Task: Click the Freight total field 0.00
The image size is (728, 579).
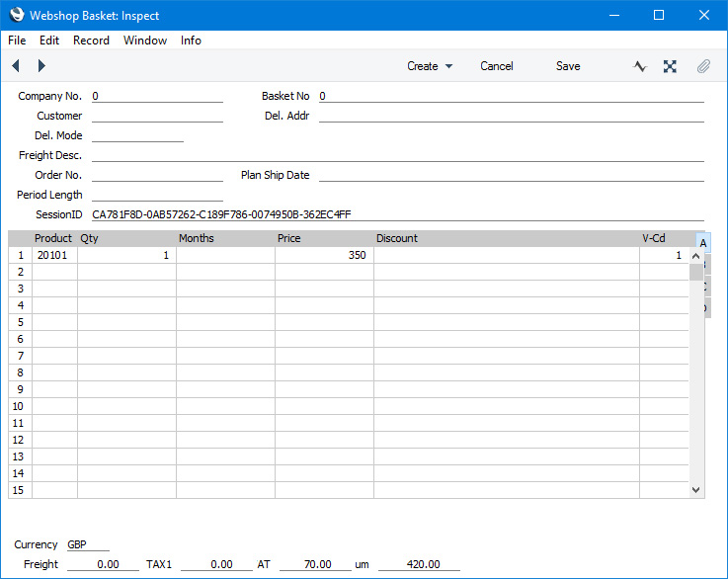Action: pos(103,564)
